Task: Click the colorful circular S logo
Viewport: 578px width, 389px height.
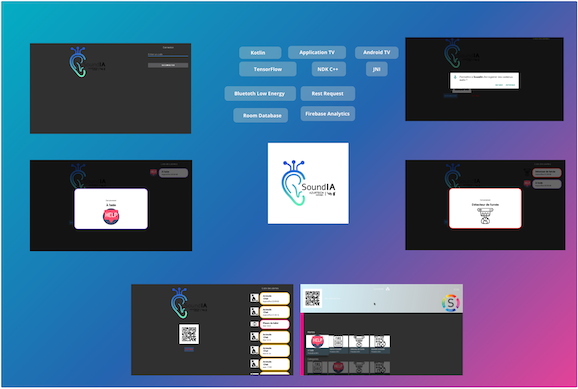Action: tap(450, 303)
